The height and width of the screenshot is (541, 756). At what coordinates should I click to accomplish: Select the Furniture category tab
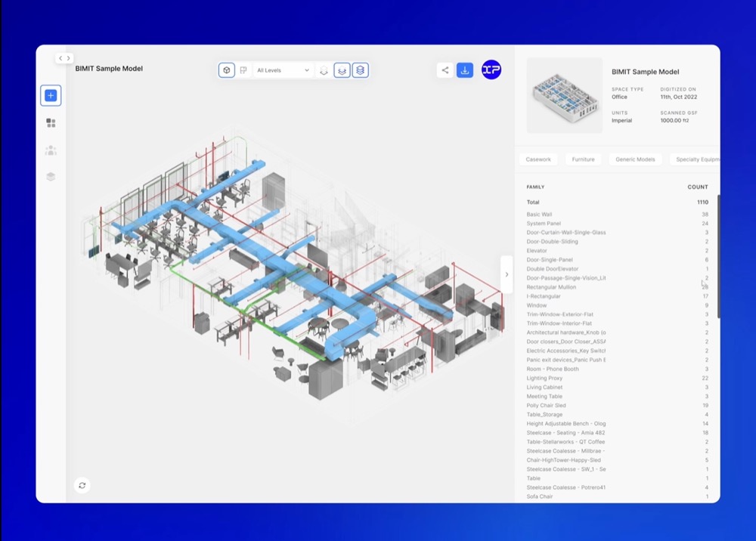[583, 159]
